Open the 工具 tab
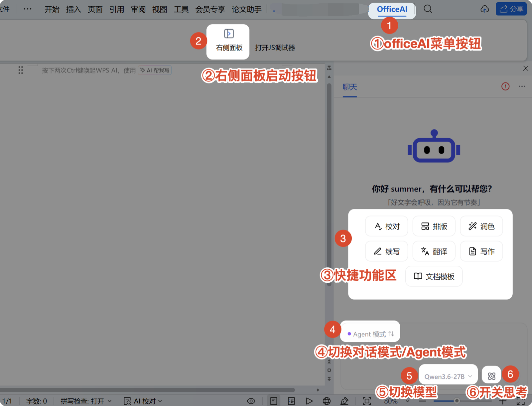532x406 pixels. point(181,9)
